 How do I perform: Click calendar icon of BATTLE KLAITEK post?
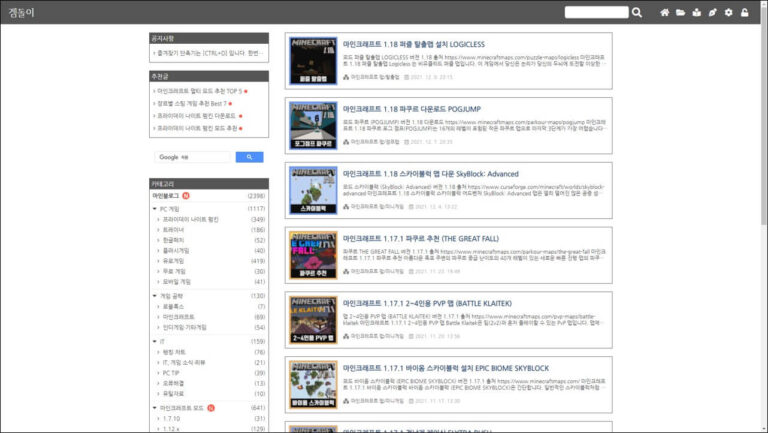(411, 336)
